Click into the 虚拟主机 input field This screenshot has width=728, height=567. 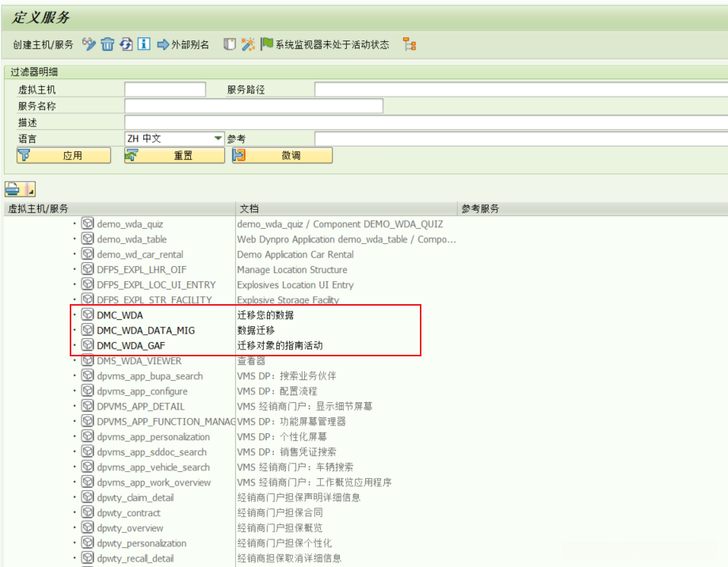165,89
